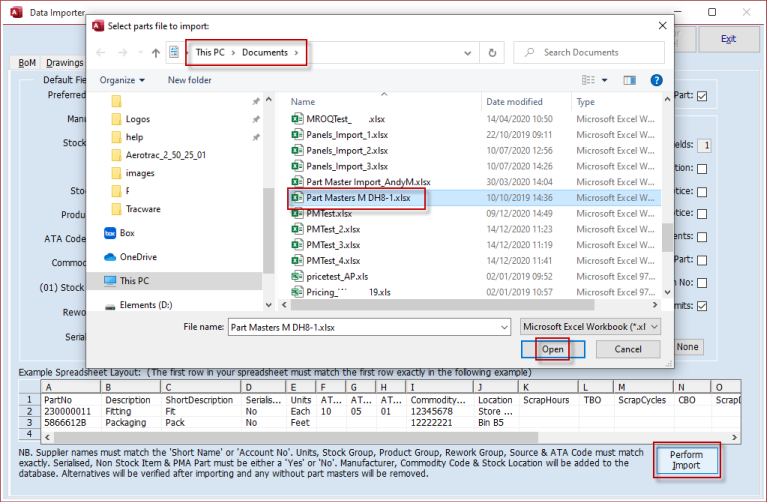This screenshot has height=502, width=767.
Task: Click the Refresh button in address bar
Action: (493, 52)
